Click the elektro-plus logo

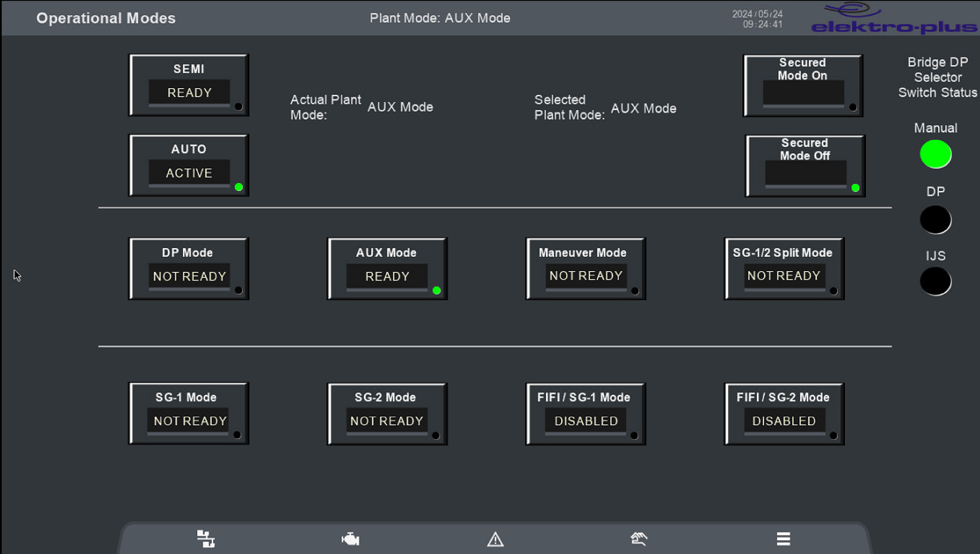pyautogui.click(x=894, y=19)
